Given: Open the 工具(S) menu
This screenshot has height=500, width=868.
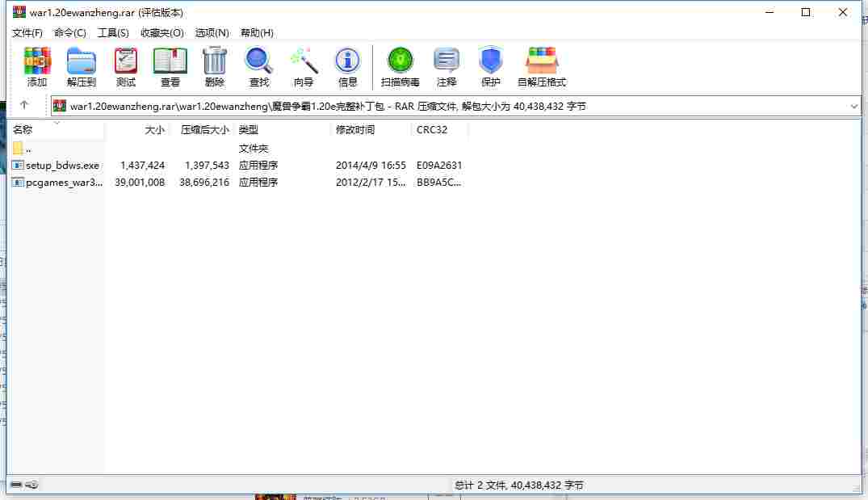Looking at the screenshot, I should [113, 32].
